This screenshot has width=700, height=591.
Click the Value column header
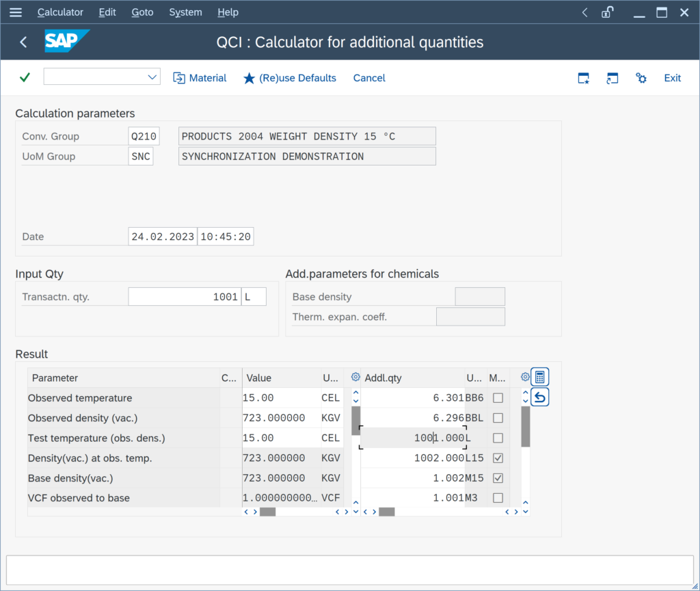(x=281, y=378)
